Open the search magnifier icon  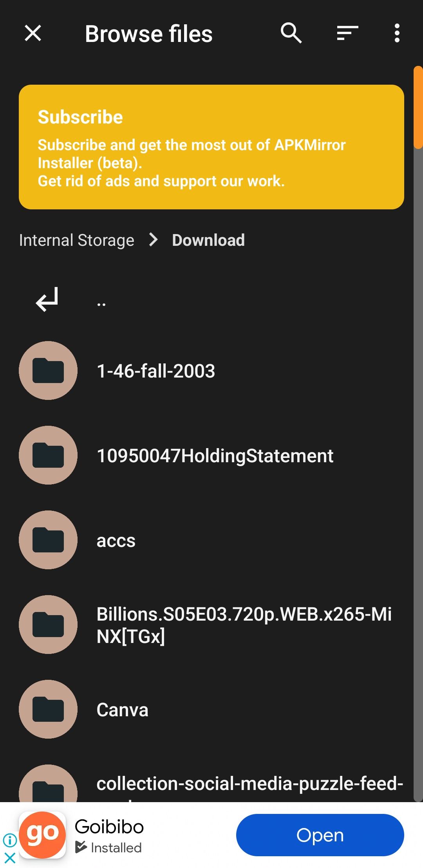tap(291, 33)
